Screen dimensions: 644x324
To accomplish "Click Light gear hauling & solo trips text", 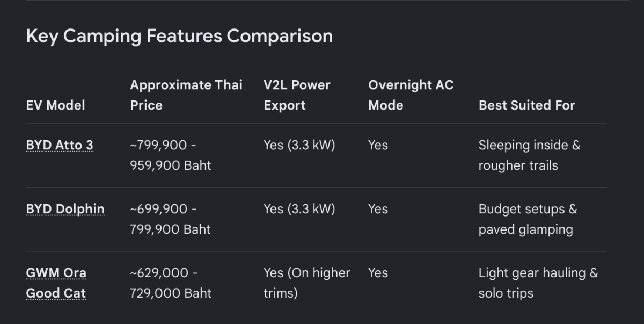I will pyautogui.click(x=538, y=283).
